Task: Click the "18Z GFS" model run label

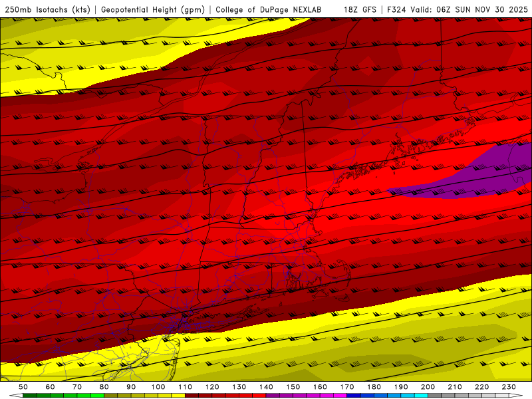Action: (360, 9)
